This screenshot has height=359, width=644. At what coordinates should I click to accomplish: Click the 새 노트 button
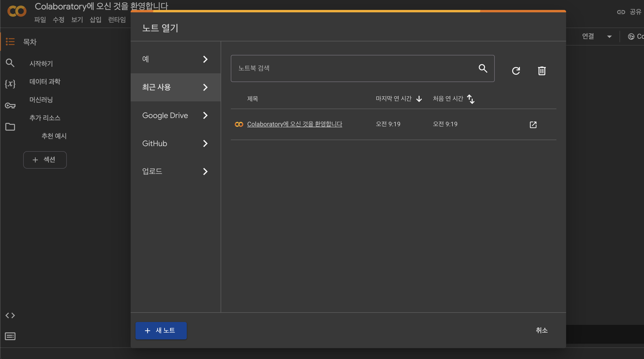click(161, 330)
